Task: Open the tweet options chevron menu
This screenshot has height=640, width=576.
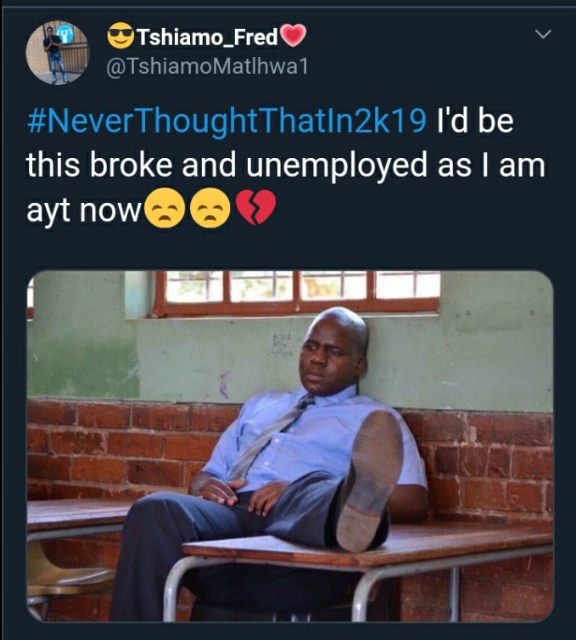Action: point(543,34)
